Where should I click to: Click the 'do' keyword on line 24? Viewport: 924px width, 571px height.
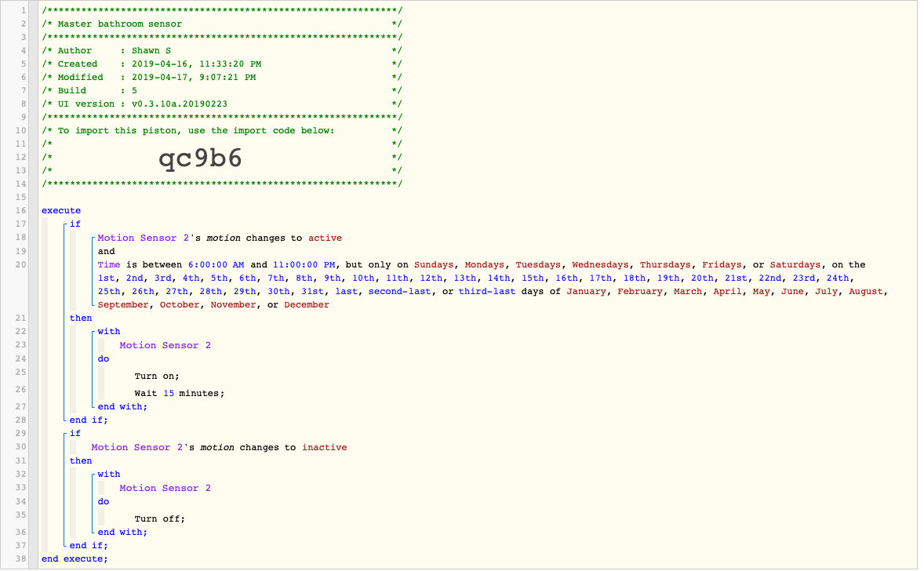(x=103, y=358)
